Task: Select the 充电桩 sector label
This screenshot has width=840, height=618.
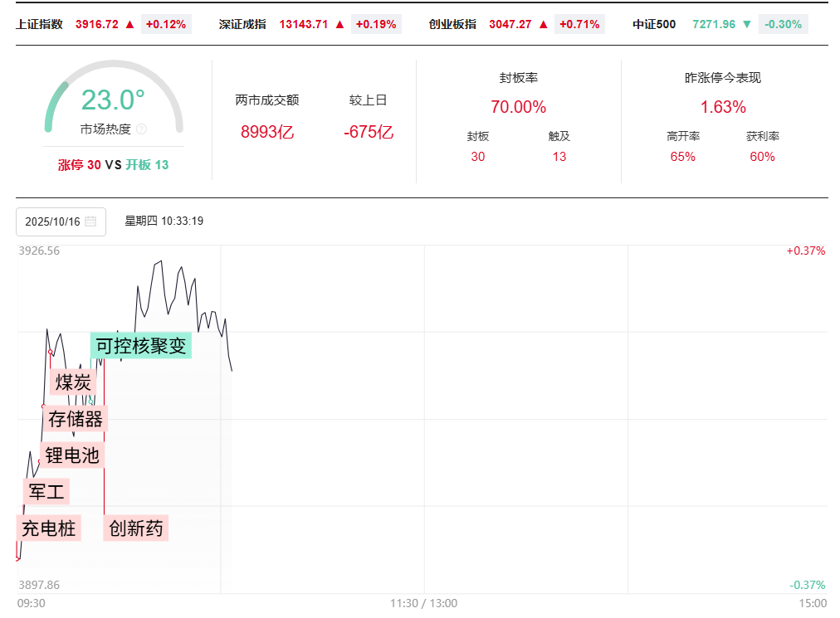Action: tap(48, 528)
